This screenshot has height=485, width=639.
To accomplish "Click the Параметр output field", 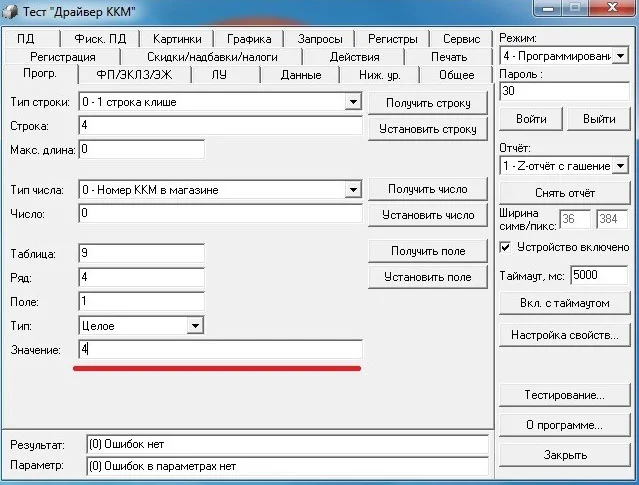I will 287,466.
